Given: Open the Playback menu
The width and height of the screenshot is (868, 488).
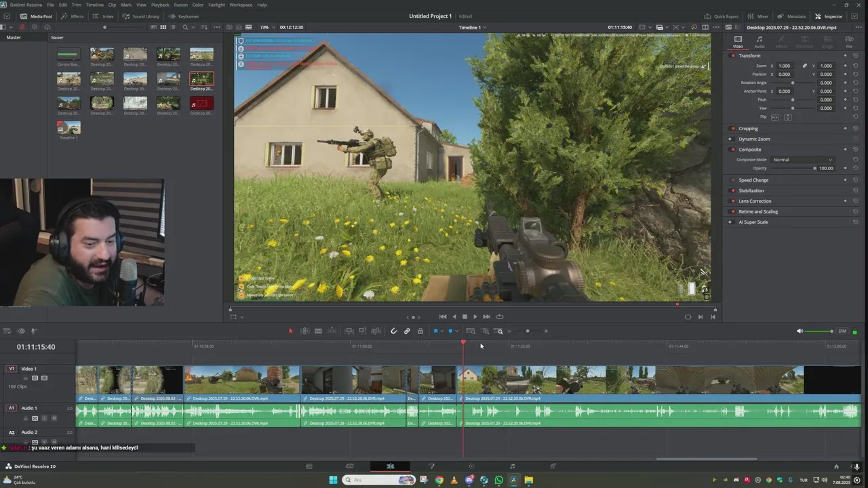Looking at the screenshot, I should (160, 5).
